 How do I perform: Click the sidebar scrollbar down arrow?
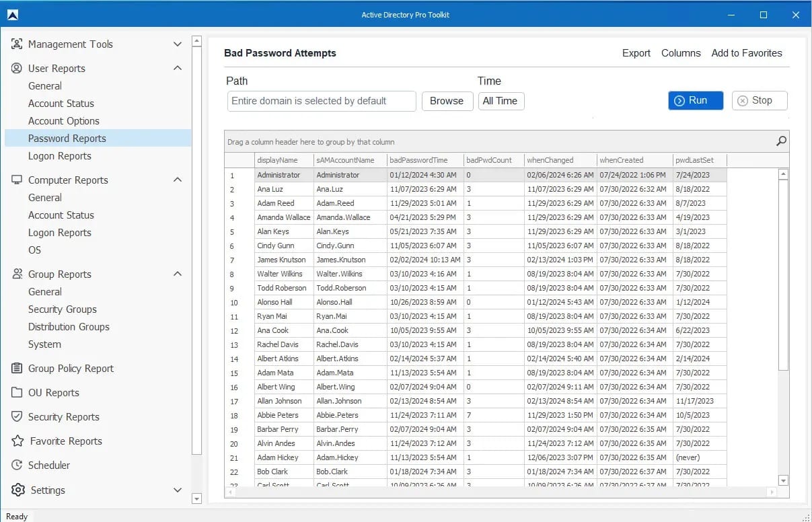coord(196,498)
